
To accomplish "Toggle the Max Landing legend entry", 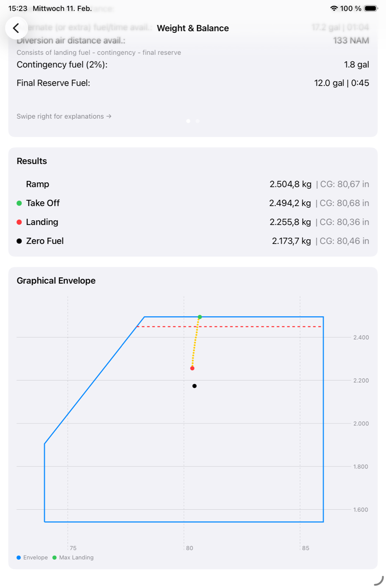I will [x=74, y=557].
